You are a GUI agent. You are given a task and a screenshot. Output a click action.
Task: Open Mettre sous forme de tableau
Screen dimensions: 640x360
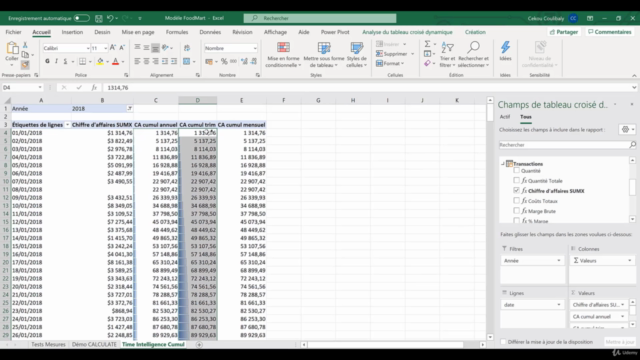(324, 54)
